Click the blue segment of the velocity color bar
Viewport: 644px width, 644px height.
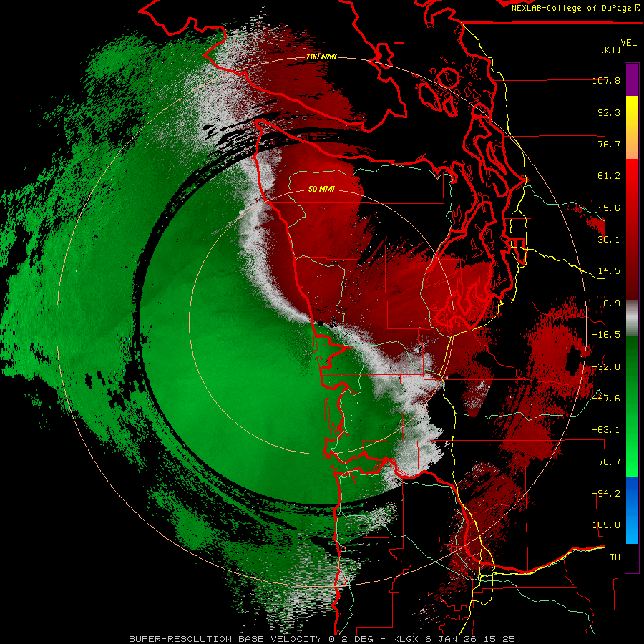tap(632, 510)
